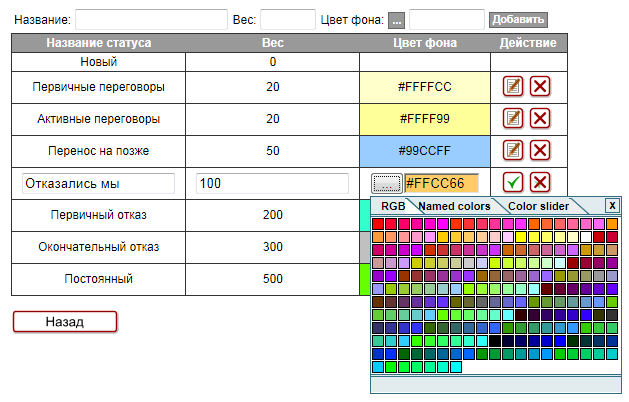The width and height of the screenshot is (629, 402).
Task: Edit the 'Активные переговоры' status row
Action: pyautogui.click(x=513, y=119)
